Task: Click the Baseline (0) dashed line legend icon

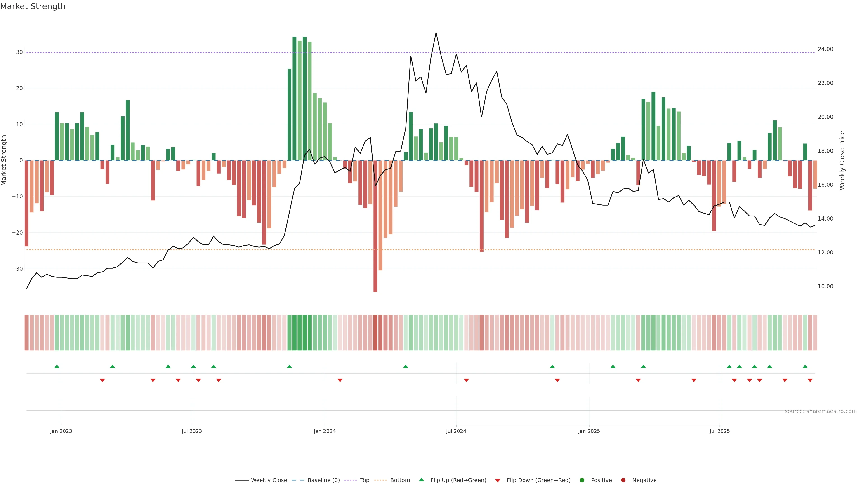Action: (x=297, y=480)
